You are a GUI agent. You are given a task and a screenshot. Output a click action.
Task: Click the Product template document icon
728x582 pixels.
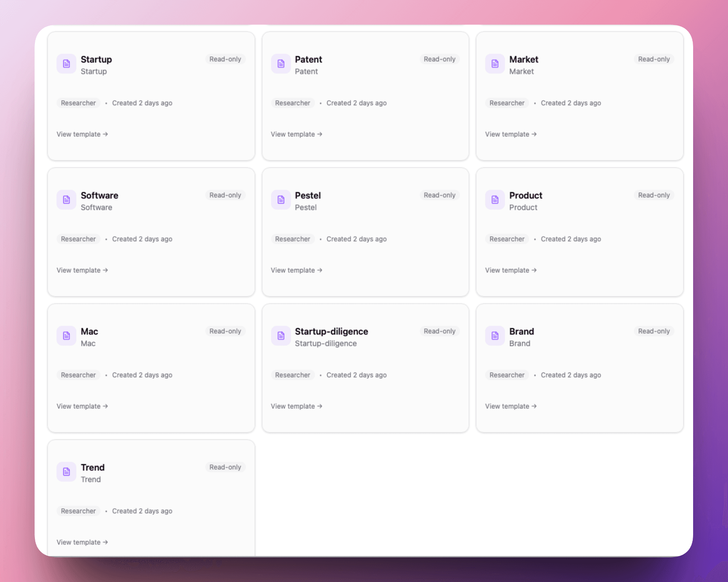pos(495,200)
